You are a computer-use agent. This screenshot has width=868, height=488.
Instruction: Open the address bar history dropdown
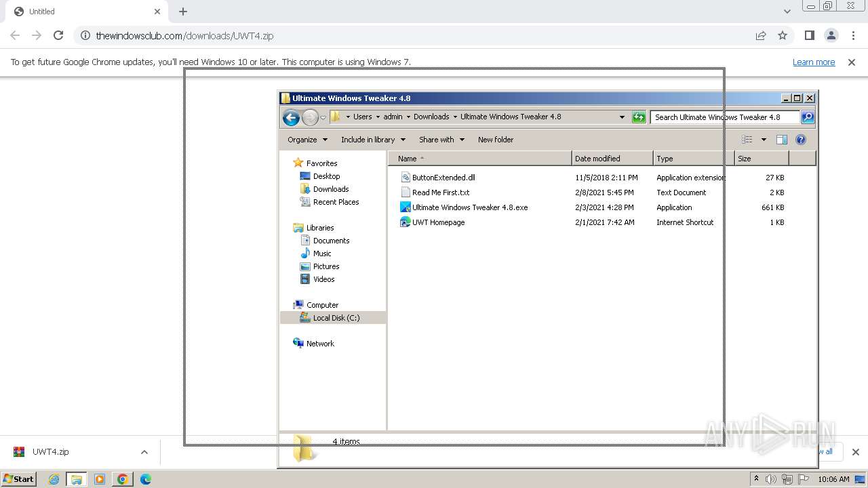(622, 117)
